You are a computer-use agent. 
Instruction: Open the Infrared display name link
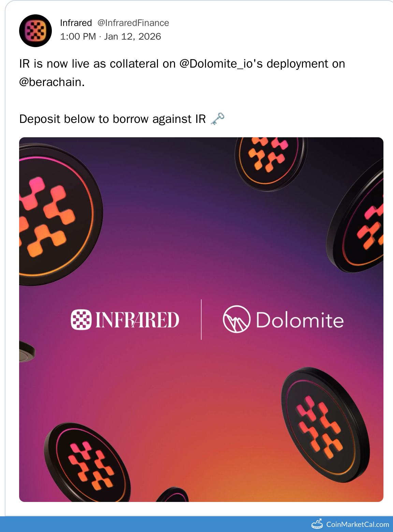pos(76,23)
